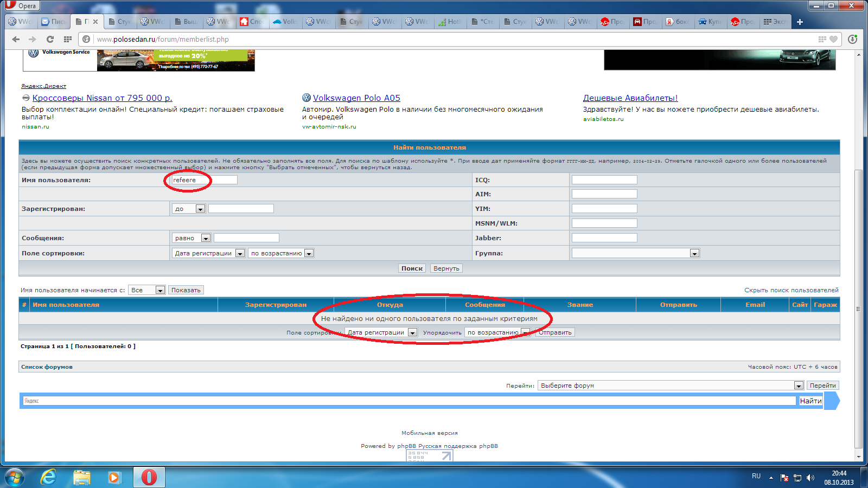868x488 pixels.
Task: Click the browser Back arrow
Action: [16, 39]
